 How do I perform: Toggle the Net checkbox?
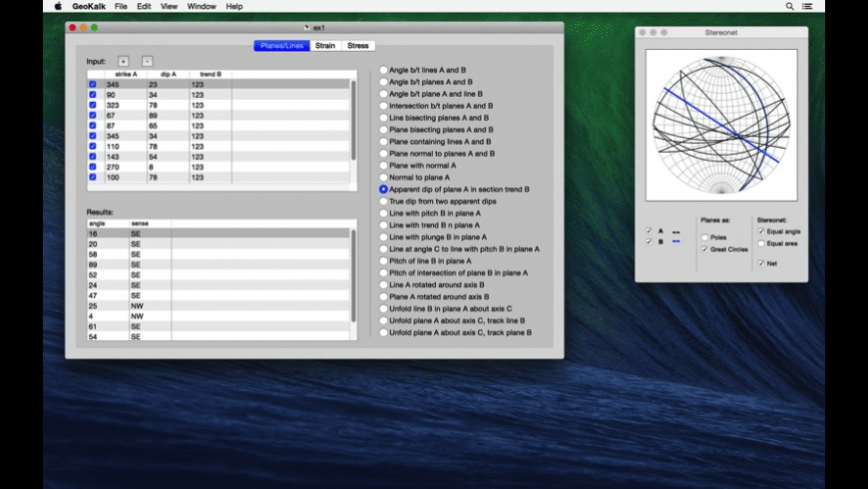(761, 263)
